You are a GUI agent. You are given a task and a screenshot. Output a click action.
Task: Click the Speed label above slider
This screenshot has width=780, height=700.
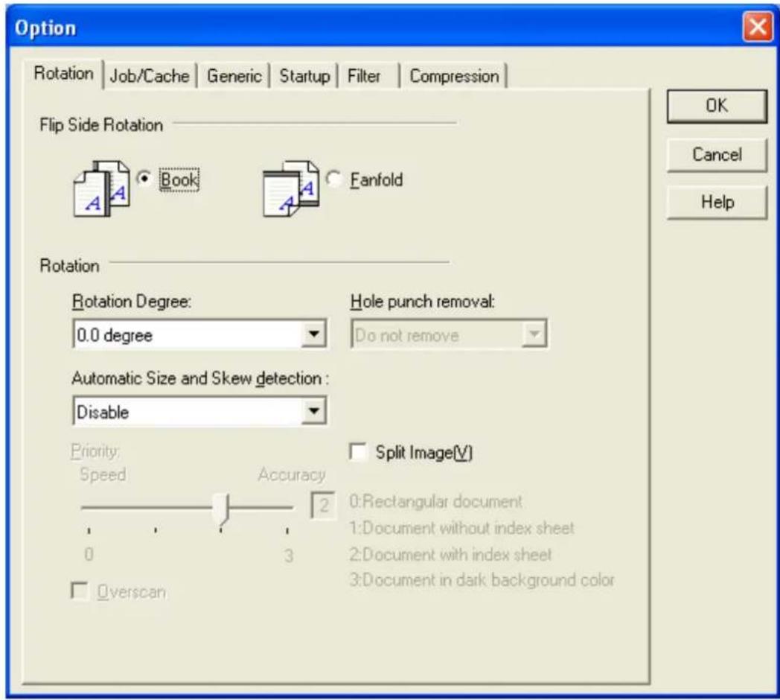pos(103,474)
